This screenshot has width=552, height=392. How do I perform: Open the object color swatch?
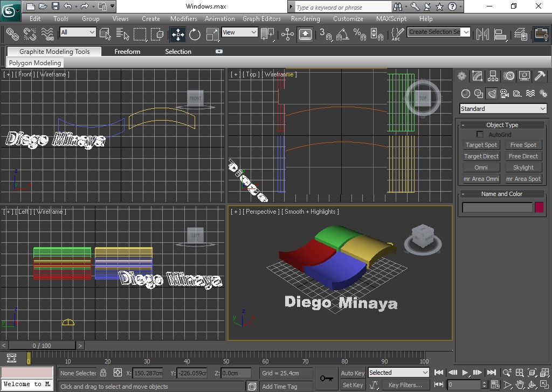(x=539, y=207)
